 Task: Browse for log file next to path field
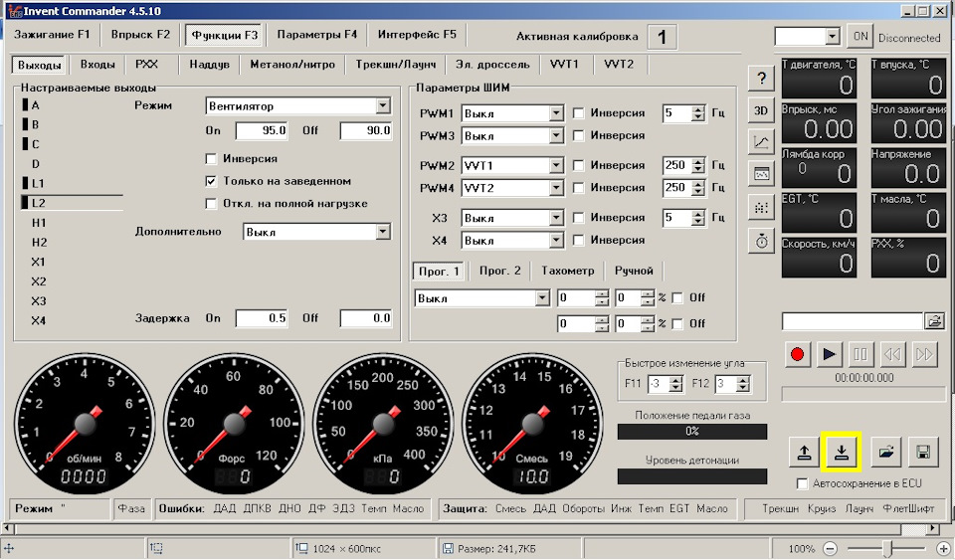934,320
